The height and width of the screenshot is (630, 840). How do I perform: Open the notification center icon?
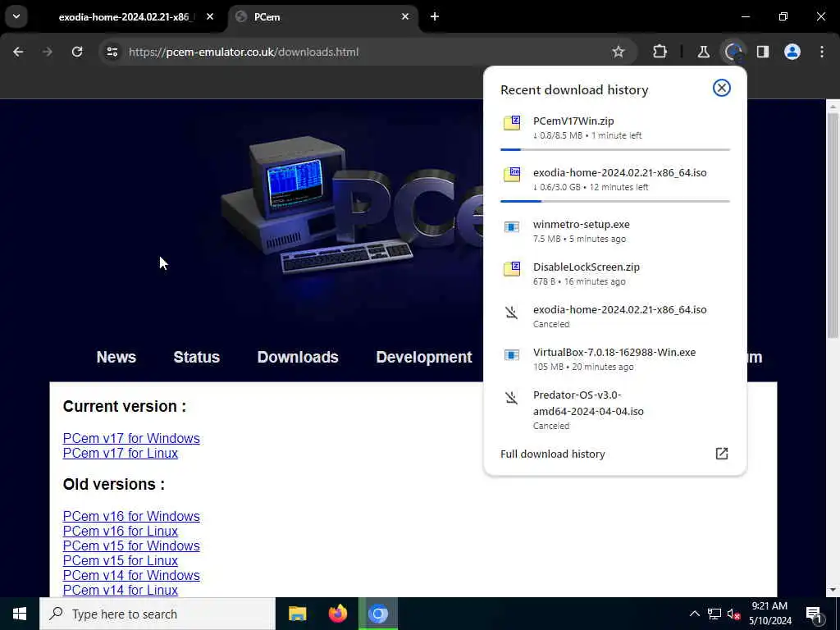[x=814, y=614]
